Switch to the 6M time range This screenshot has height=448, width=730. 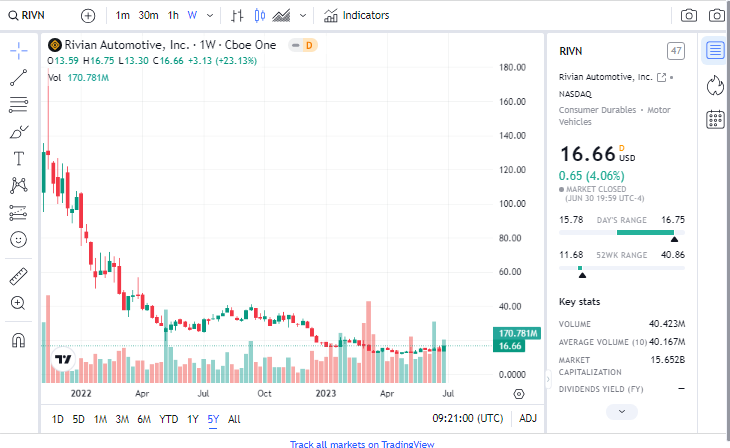[x=144, y=419]
